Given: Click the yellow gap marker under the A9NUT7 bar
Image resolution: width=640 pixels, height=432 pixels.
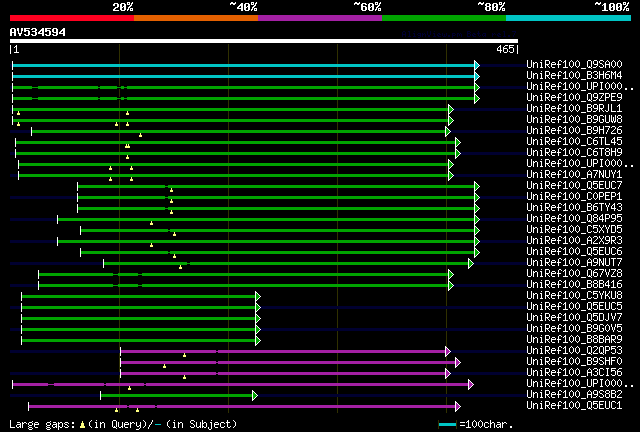Looking at the screenshot, I should coord(180,267).
